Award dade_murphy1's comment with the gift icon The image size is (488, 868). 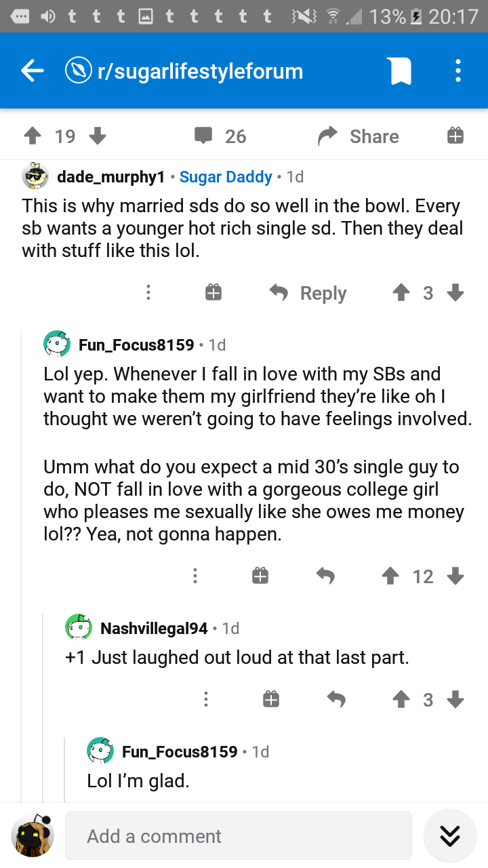pyautogui.click(x=213, y=292)
